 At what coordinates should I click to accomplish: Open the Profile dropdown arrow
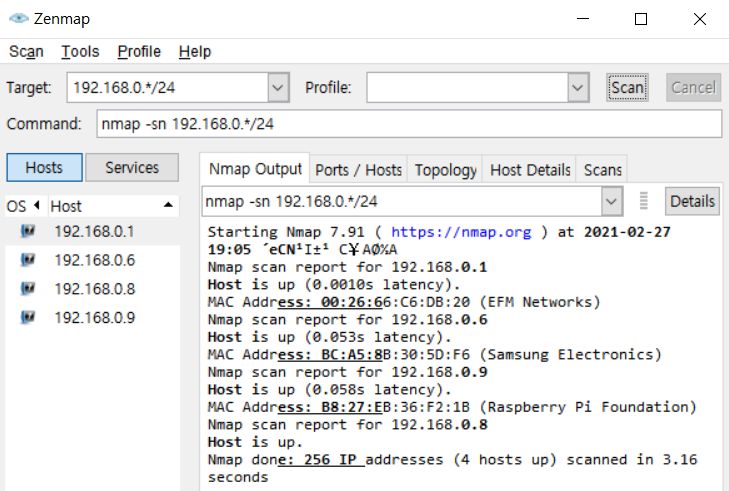pyautogui.click(x=577, y=87)
